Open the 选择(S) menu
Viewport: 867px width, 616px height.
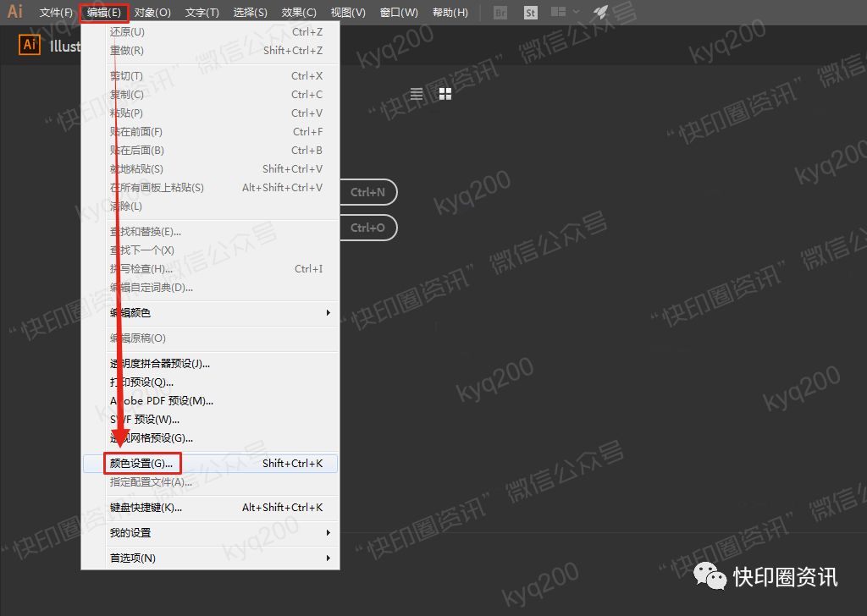250,12
